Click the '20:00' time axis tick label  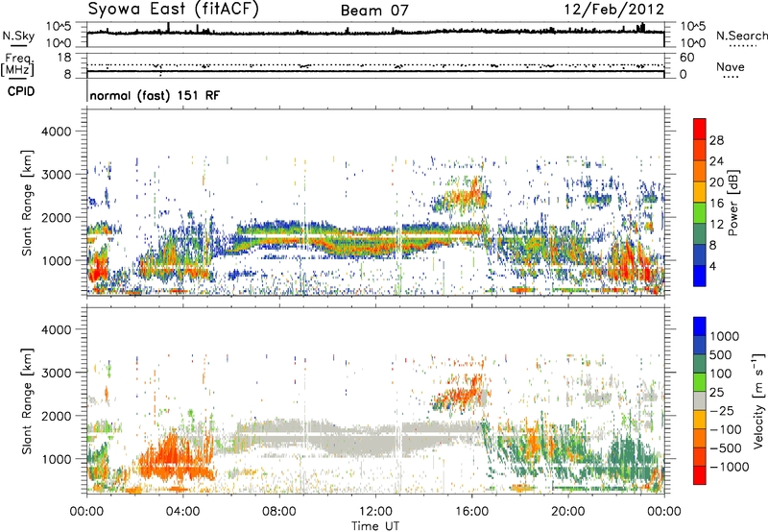568,512
